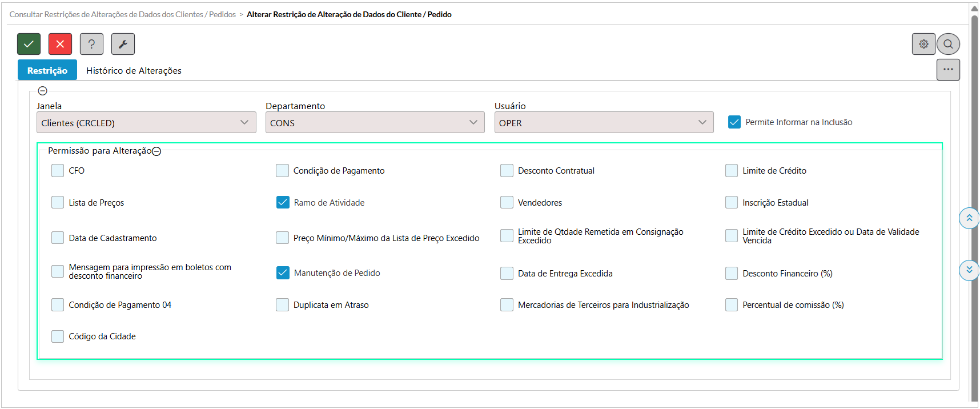Open settings via the gear icon
The width and height of the screenshot is (980, 409).
click(x=923, y=44)
